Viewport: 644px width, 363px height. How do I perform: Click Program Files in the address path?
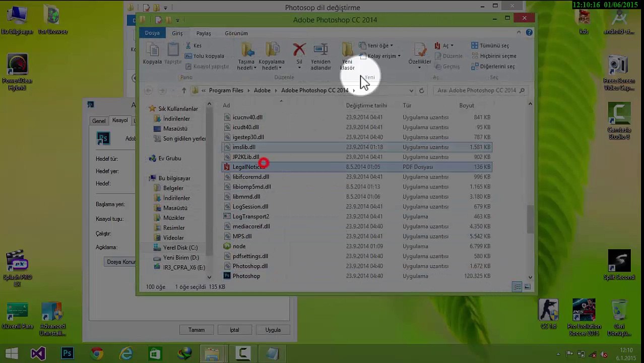226,90
